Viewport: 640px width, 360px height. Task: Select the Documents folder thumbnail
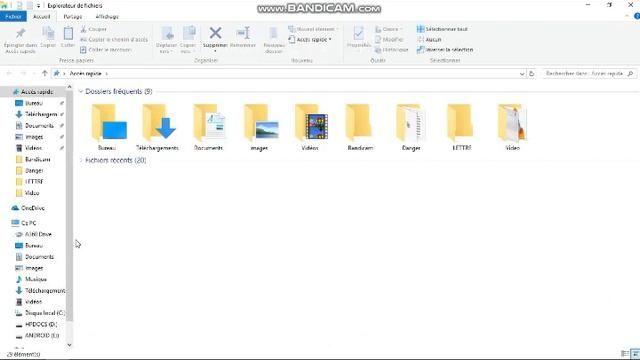(209, 127)
